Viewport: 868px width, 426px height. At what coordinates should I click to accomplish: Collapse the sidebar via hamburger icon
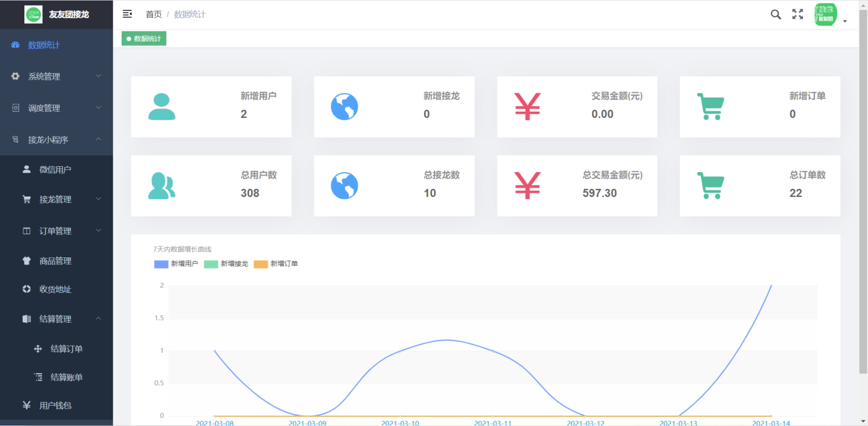tap(127, 14)
